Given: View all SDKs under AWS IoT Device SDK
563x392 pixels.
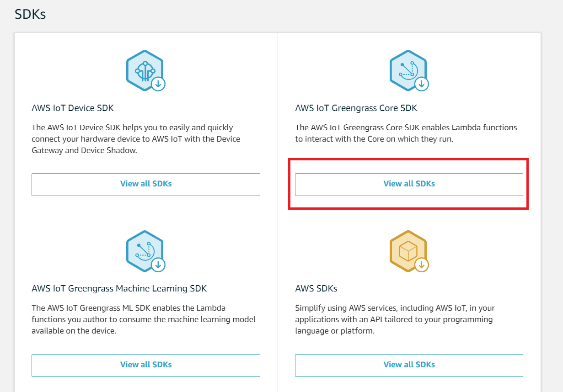Looking at the screenshot, I should (146, 184).
